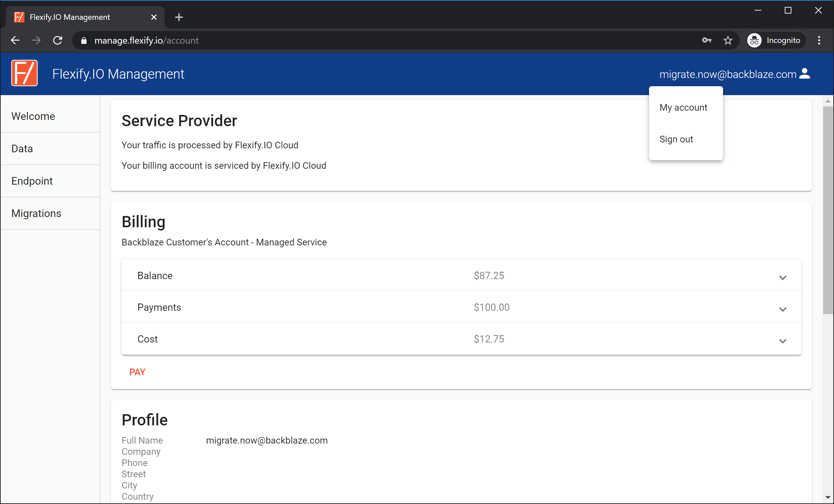Image resolution: width=834 pixels, height=504 pixels.
Task: Maximize the browser window
Action: tap(788, 11)
